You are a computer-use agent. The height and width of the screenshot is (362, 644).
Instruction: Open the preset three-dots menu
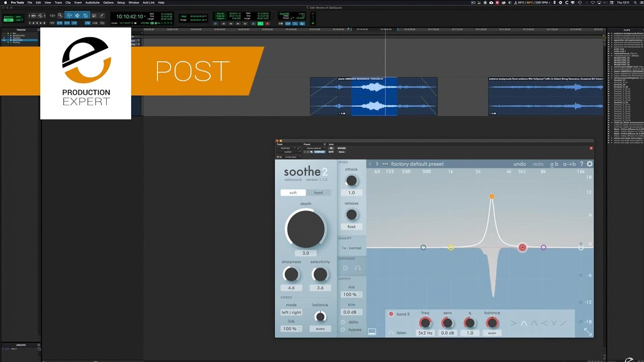click(385, 164)
